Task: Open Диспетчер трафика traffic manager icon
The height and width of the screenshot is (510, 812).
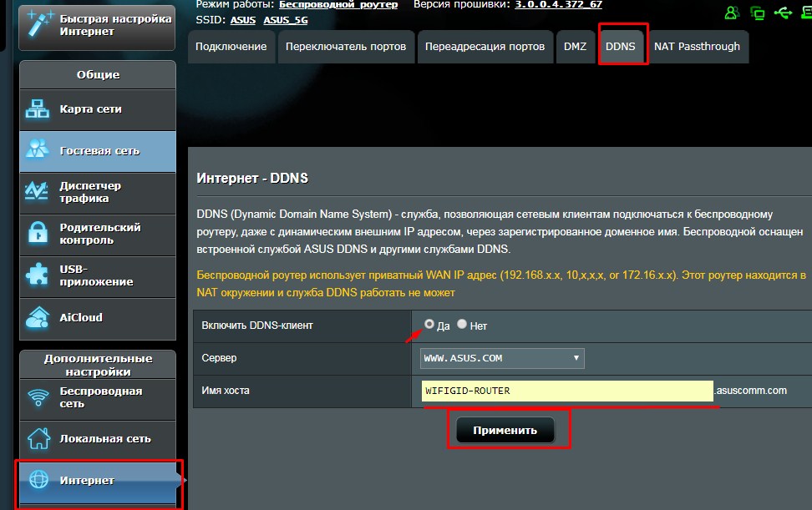Action: (x=38, y=191)
